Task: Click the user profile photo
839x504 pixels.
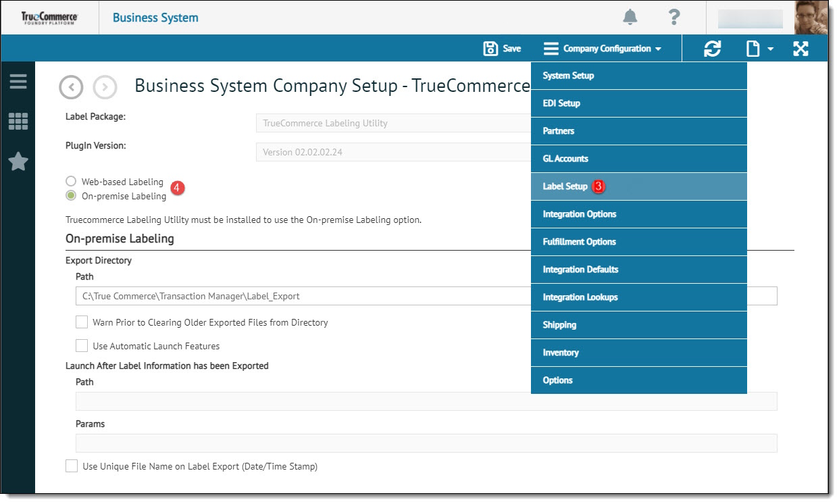Action: point(811,18)
